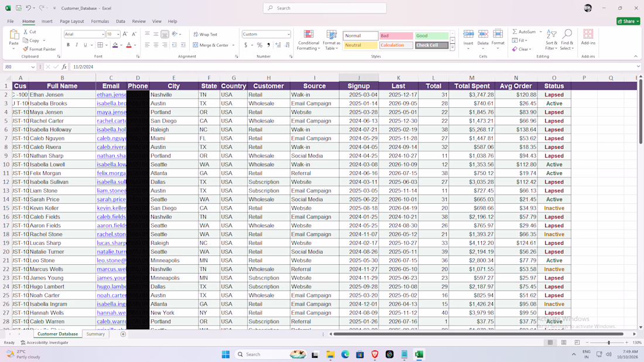Viewport: 644px width, 362px height.
Task: Expand AutoSum dropdown arrow
Action: pyautogui.click(x=540, y=32)
